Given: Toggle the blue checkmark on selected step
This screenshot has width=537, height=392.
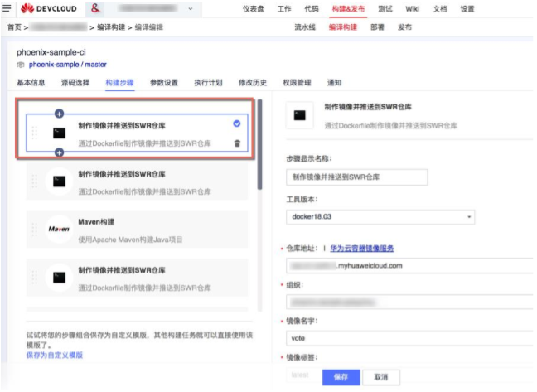Looking at the screenshot, I should tap(237, 123).
